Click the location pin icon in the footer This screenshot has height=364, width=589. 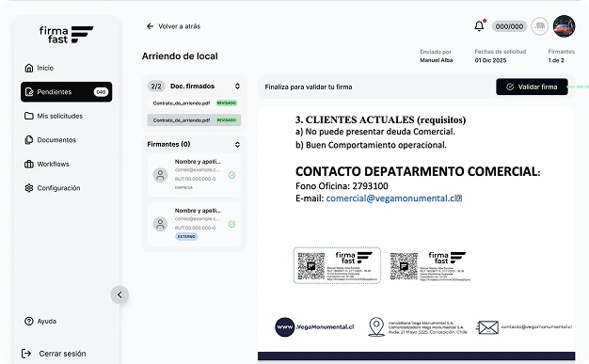pos(376,326)
